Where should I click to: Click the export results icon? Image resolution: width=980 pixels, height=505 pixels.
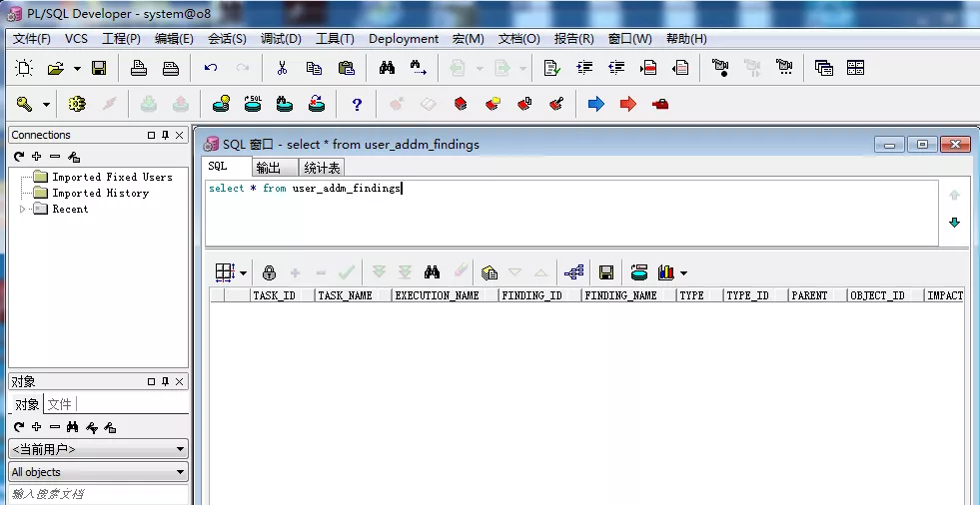(490, 272)
